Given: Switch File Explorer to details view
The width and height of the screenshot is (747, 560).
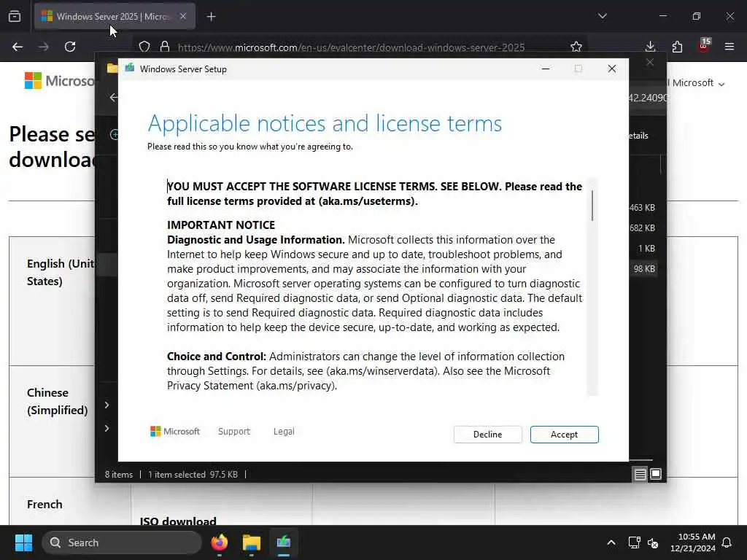Looking at the screenshot, I should click(640, 474).
